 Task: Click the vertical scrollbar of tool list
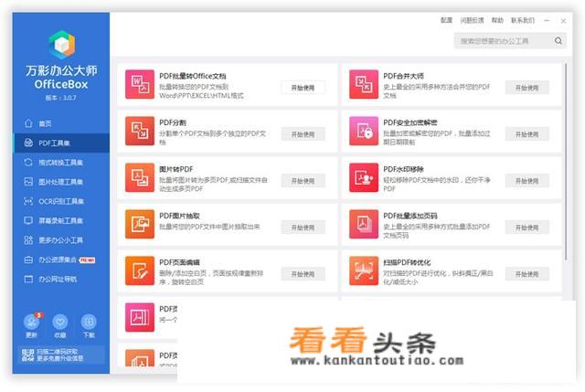(566, 163)
